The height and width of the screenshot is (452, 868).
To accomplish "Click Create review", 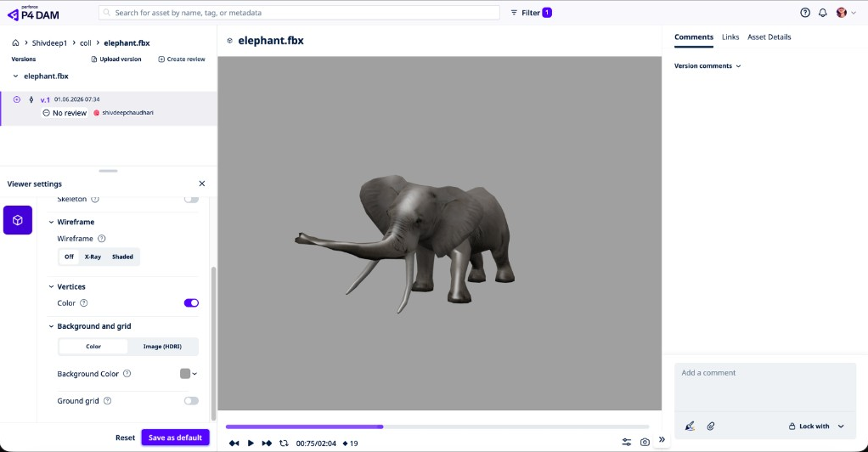I will tap(182, 59).
